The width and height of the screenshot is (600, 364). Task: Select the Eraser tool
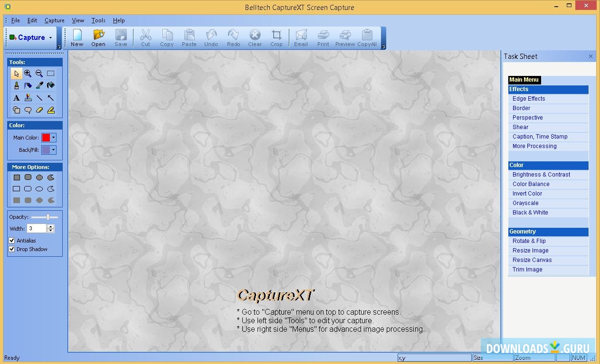click(40, 110)
